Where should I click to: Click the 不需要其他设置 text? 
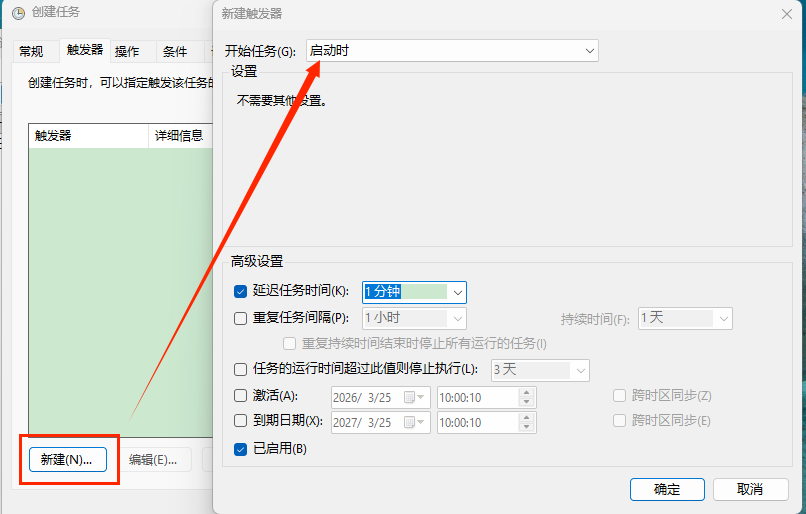click(x=282, y=100)
